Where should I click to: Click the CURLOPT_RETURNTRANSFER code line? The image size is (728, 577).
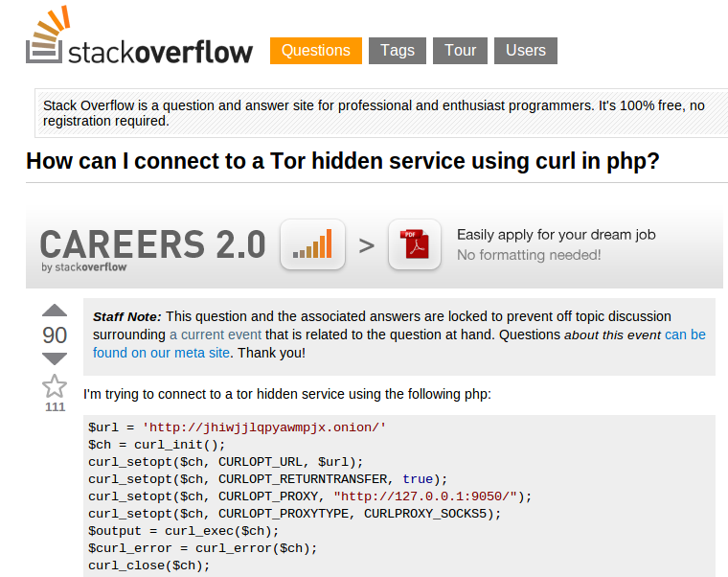point(268,479)
